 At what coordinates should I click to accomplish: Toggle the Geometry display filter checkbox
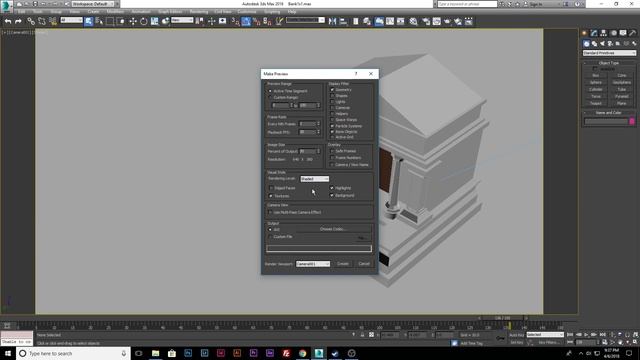click(332, 90)
